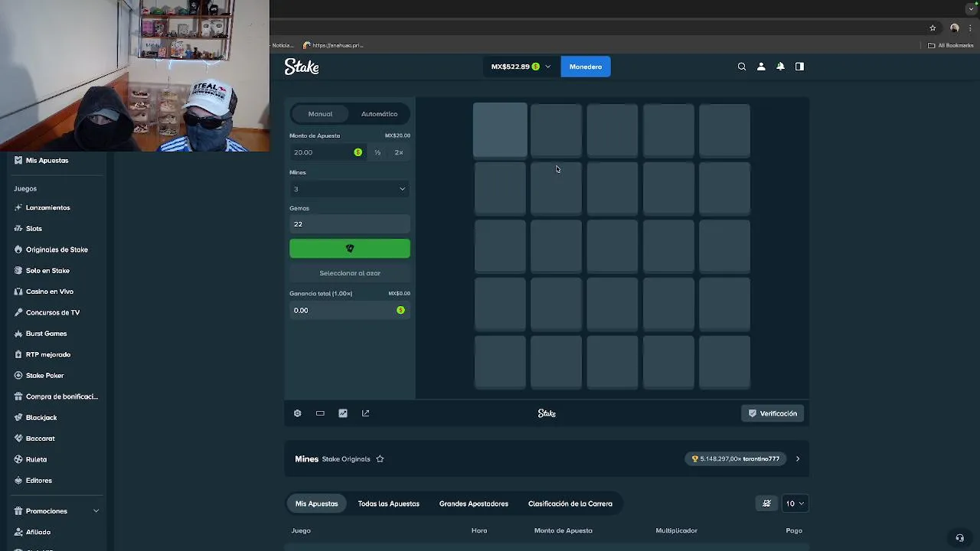The height and width of the screenshot is (551, 980).
Task: Click the Stake Poker icon
Action: tap(18, 376)
